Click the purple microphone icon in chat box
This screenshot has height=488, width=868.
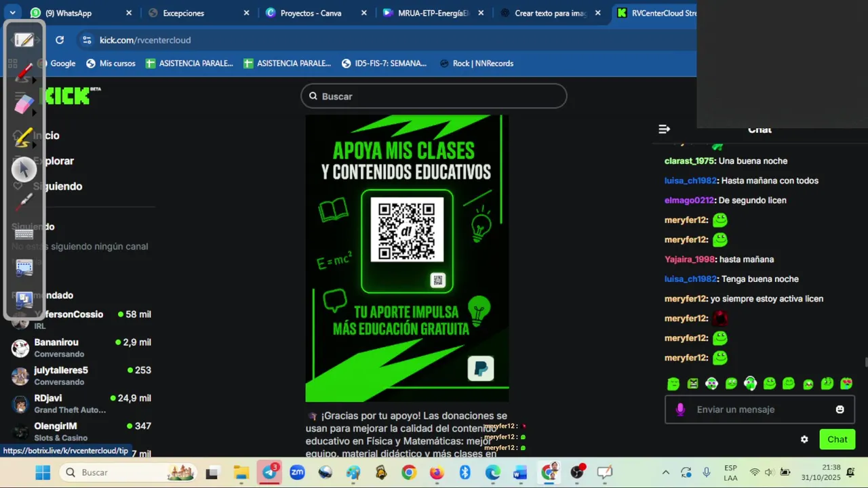680,409
